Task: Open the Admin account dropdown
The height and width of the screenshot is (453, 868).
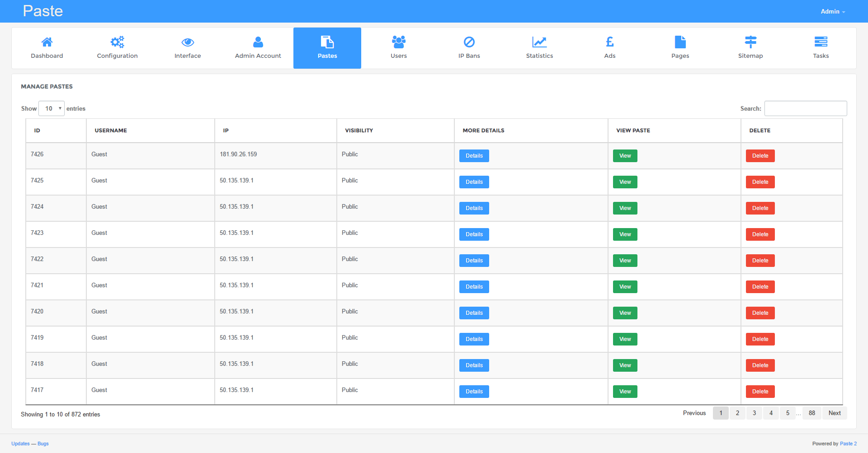Action: point(832,11)
